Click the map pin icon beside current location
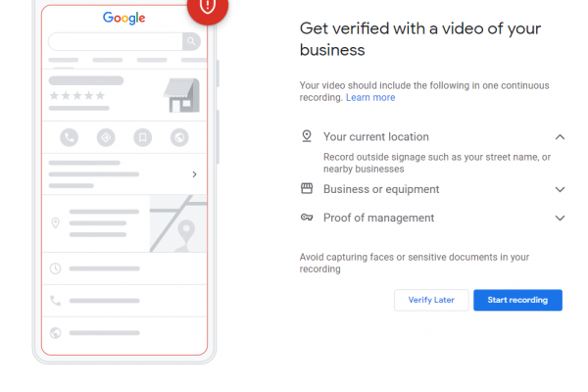Viewport: 588px width, 392px height. [307, 136]
